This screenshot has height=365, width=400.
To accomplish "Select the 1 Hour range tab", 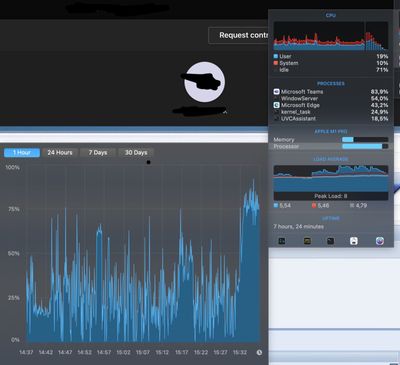I will 22,153.
